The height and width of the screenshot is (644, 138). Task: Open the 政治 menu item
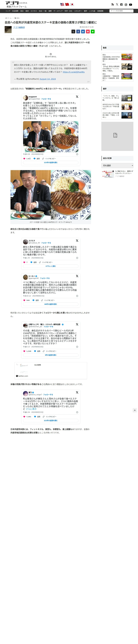[x=22, y=11]
